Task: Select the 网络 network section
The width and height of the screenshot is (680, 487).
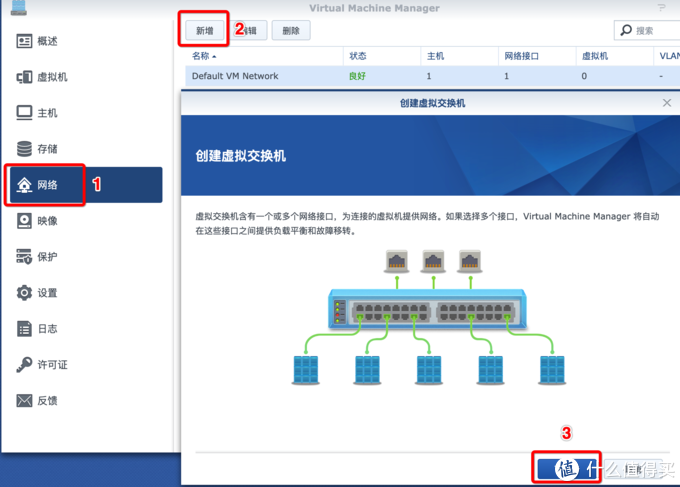Action: [86, 185]
